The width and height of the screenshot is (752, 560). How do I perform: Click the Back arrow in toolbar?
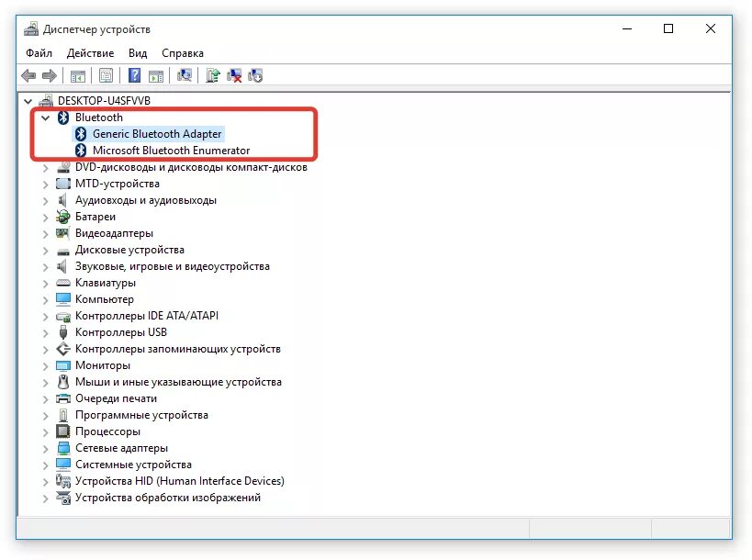[28, 75]
